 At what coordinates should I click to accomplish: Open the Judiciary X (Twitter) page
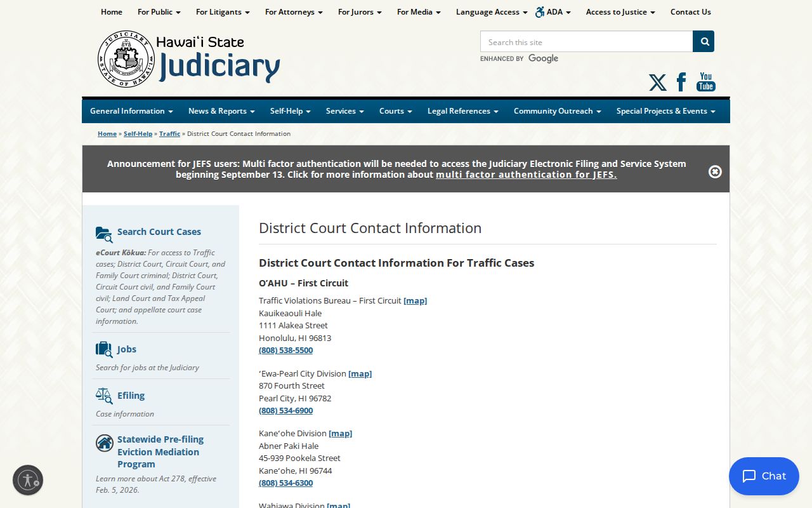[657, 83]
